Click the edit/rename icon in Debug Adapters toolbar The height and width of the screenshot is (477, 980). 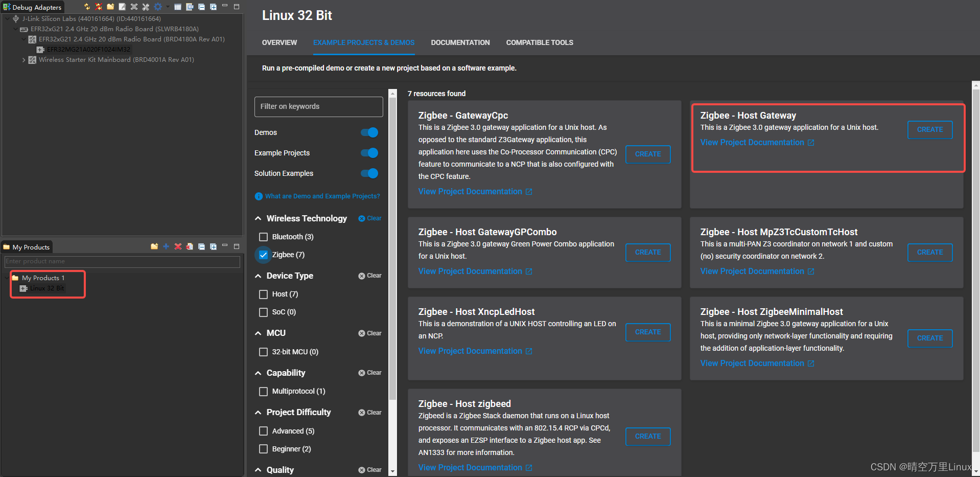point(122,7)
